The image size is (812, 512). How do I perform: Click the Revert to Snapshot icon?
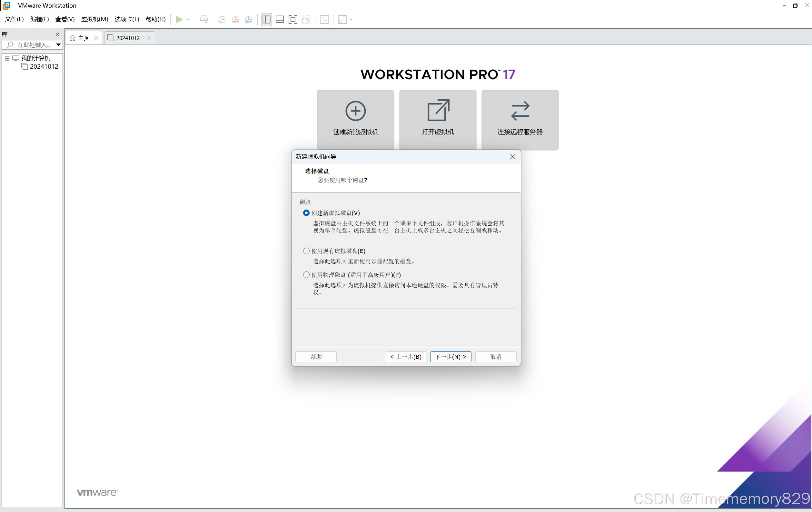(235, 20)
